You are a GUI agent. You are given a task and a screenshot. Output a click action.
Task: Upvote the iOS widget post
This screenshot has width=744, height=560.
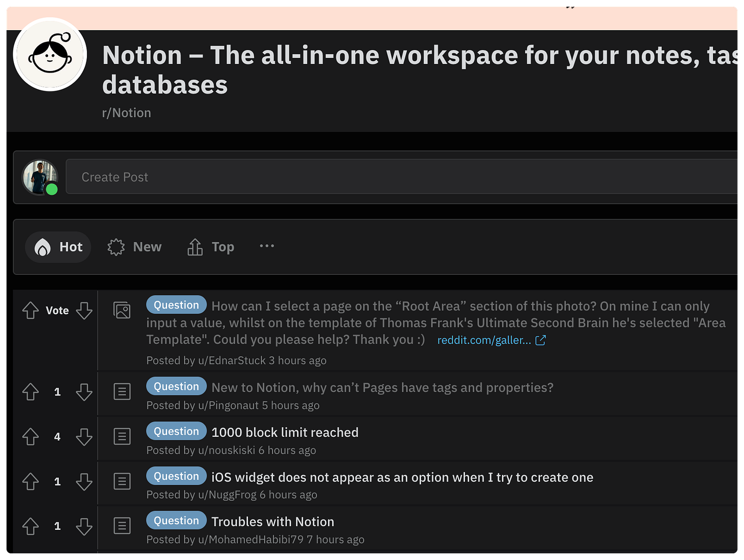[31, 481]
